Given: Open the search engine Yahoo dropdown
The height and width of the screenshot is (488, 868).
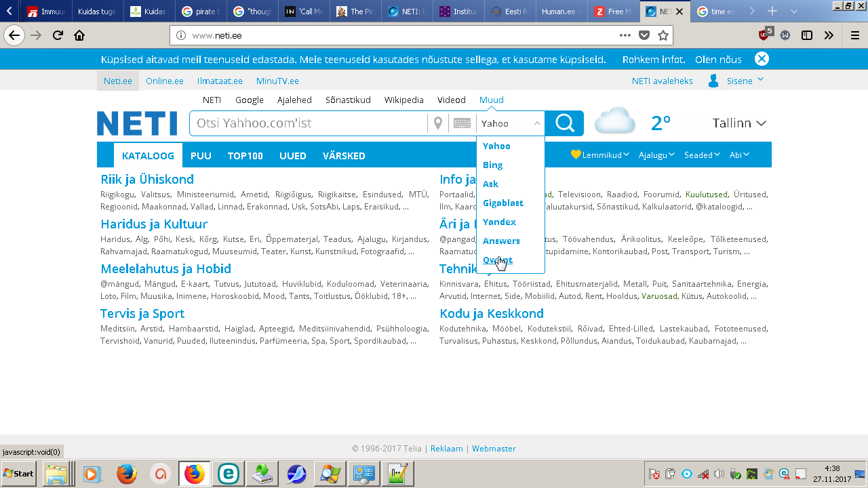Looking at the screenshot, I should pyautogui.click(x=511, y=123).
